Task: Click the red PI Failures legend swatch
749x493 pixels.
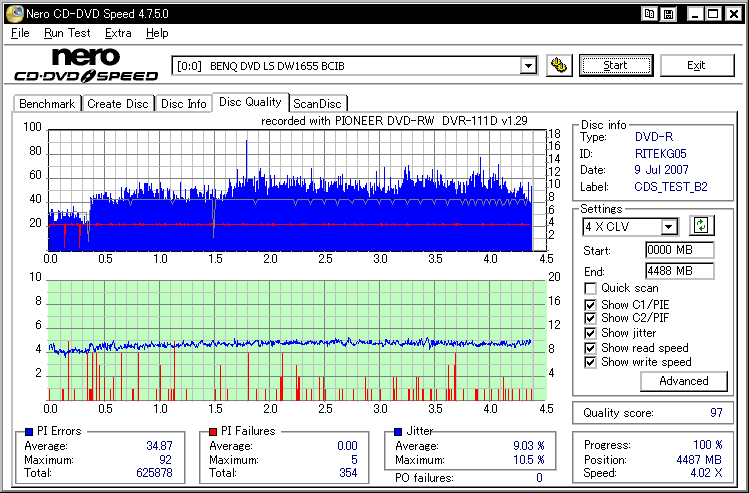Action: (x=213, y=431)
